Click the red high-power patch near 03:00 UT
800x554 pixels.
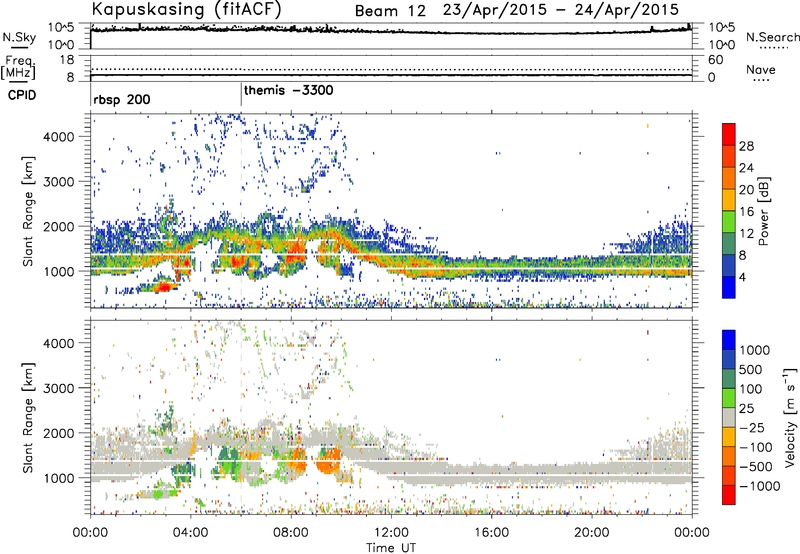[164, 287]
